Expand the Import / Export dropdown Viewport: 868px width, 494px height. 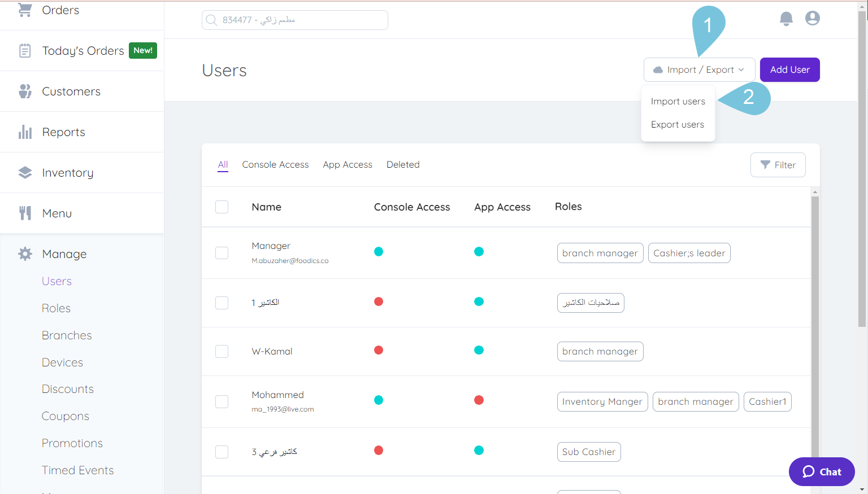click(x=699, y=69)
